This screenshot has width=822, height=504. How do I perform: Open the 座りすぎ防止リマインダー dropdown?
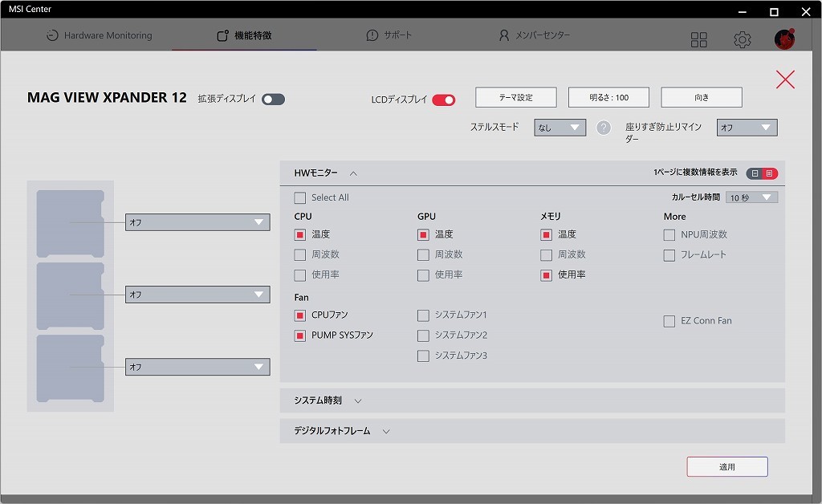(x=747, y=128)
